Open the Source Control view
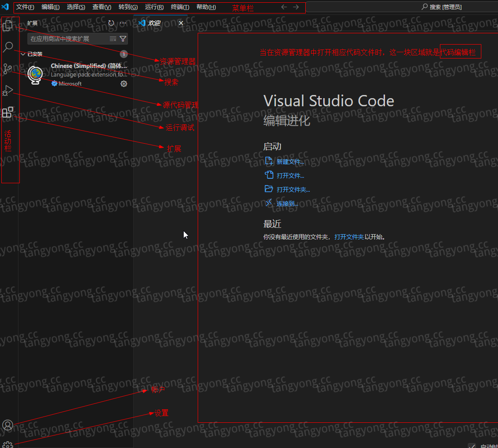Image resolution: width=498 pixels, height=448 pixels. 8,68
